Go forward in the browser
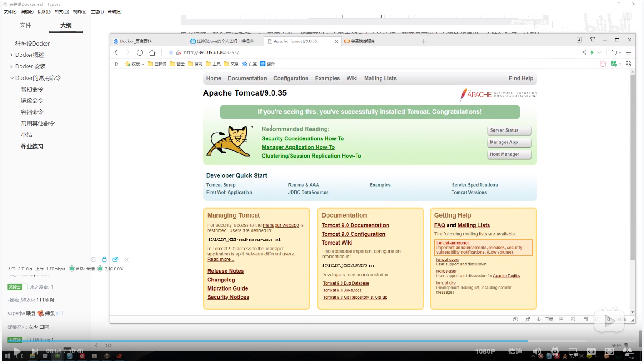644x362 pixels. (x=127, y=52)
